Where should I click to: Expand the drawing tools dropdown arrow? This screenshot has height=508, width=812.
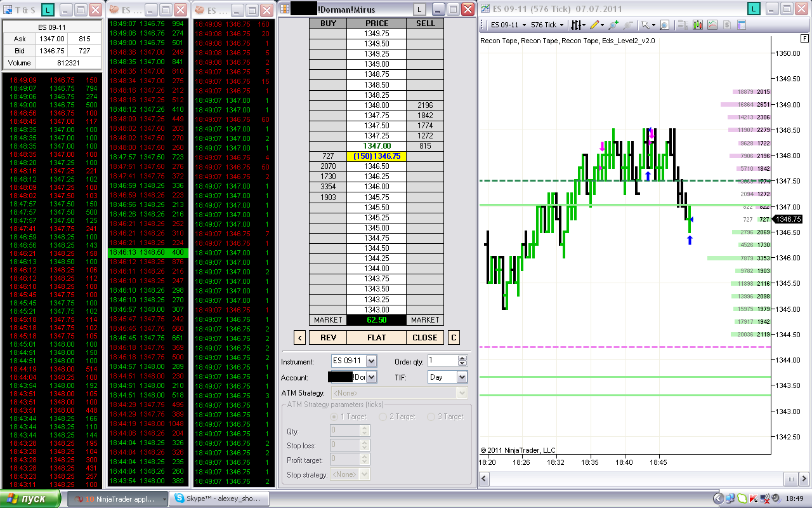coord(602,25)
